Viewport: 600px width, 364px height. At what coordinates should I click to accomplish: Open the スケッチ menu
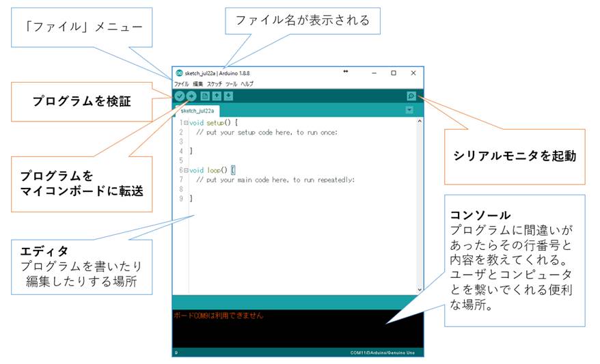[x=215, y=84]
